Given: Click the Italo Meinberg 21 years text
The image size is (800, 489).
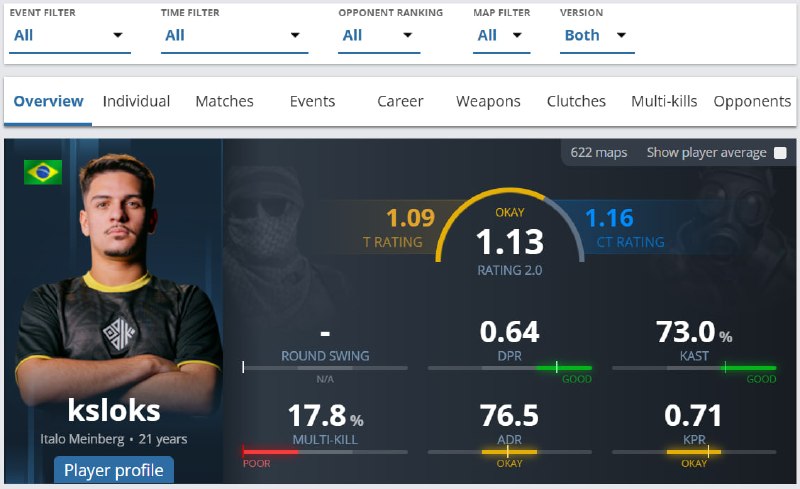Looking at the screenshot, I should (114, 439).
